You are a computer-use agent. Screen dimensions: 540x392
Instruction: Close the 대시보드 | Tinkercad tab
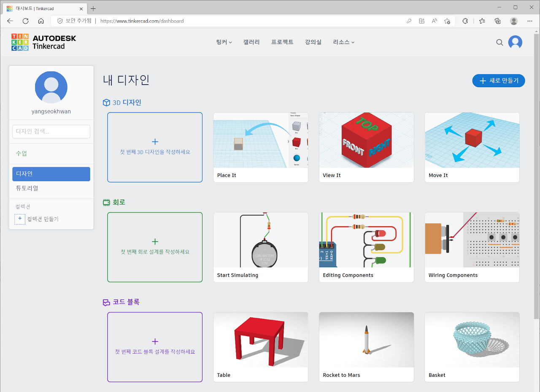pos(81,8)
